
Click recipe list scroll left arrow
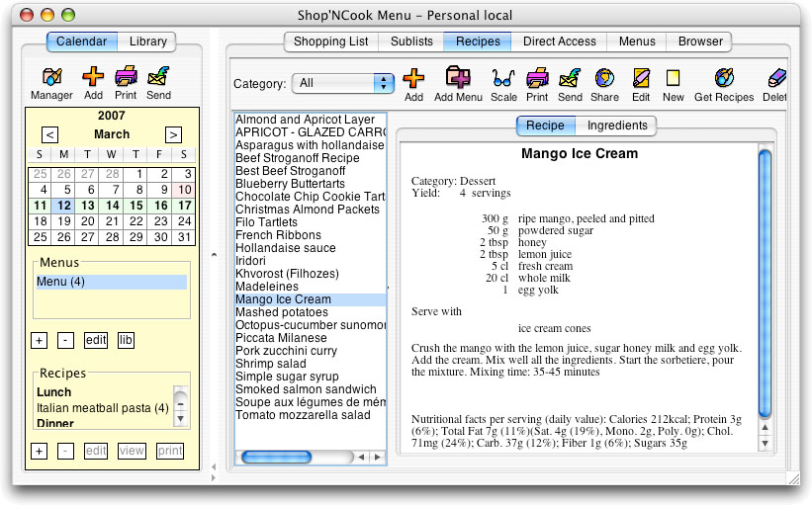tap(361, 457)
